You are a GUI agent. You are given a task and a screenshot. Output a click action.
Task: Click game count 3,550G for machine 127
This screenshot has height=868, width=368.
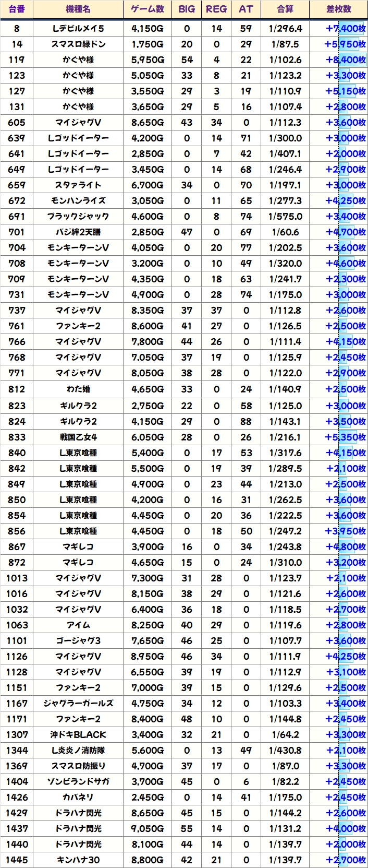pos(148,91)
